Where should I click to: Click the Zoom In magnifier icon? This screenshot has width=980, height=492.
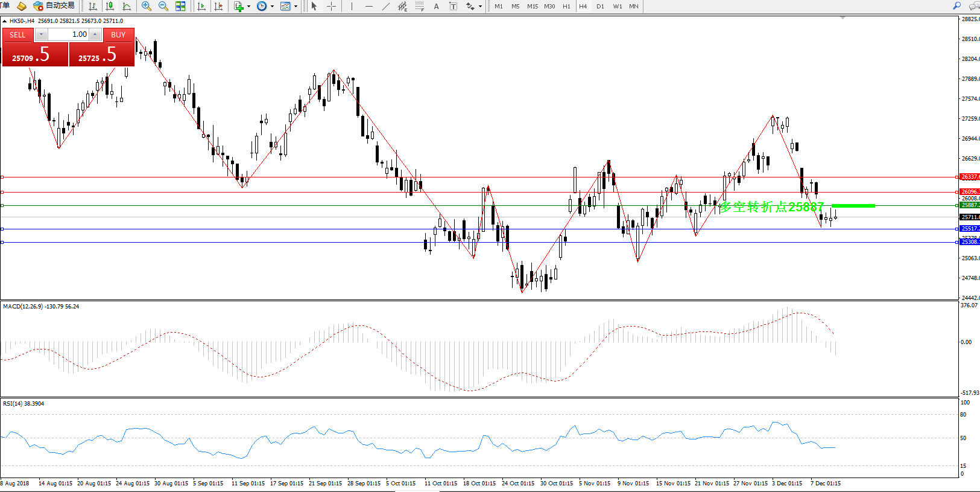click(146, 6)
